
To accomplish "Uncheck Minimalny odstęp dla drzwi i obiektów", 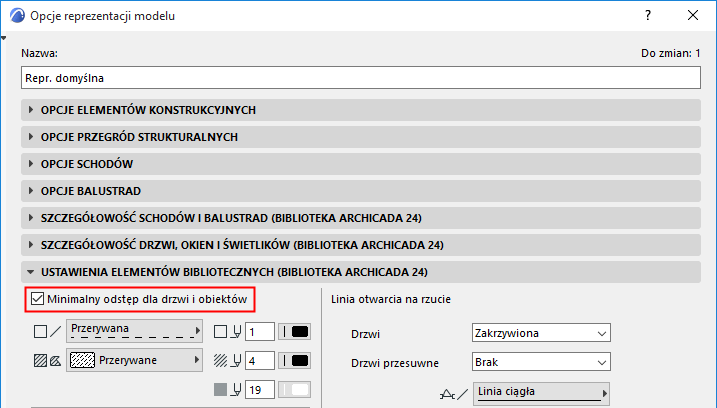I will pyautogui.click(x=37, y=299).
